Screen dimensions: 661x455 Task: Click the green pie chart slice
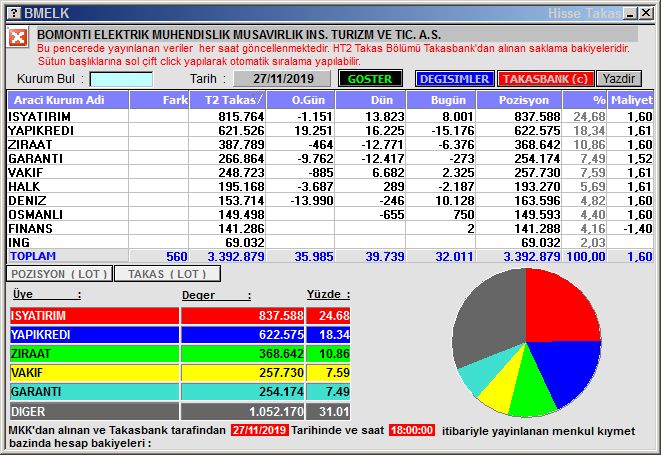point(531,390)
